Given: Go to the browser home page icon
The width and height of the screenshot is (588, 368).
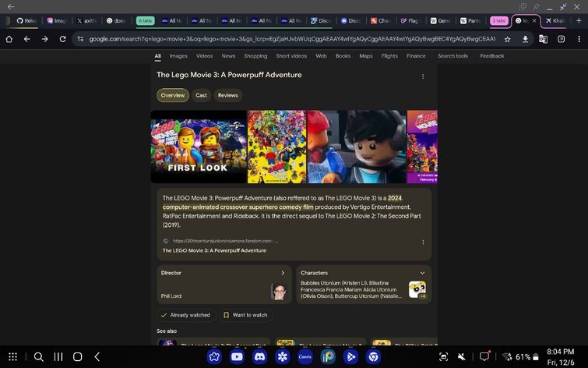Looking at the screenshot, I should click(x=9, y=39).
